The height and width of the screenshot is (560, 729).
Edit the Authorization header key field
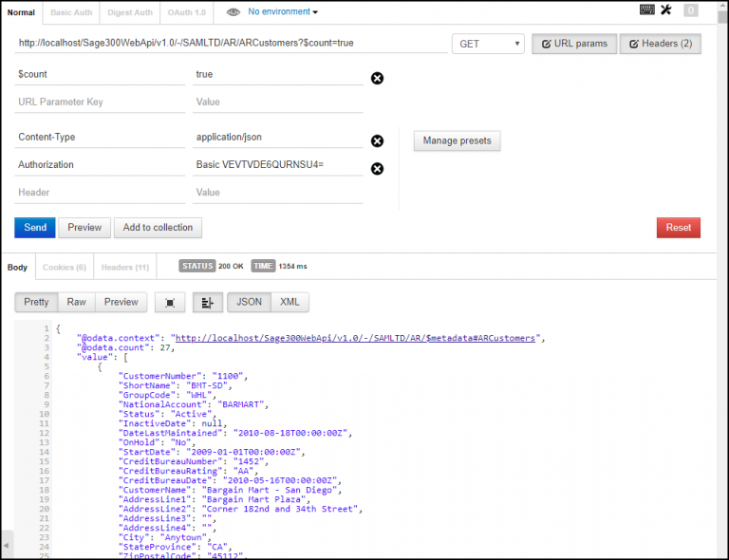click(x=100, y=165)
